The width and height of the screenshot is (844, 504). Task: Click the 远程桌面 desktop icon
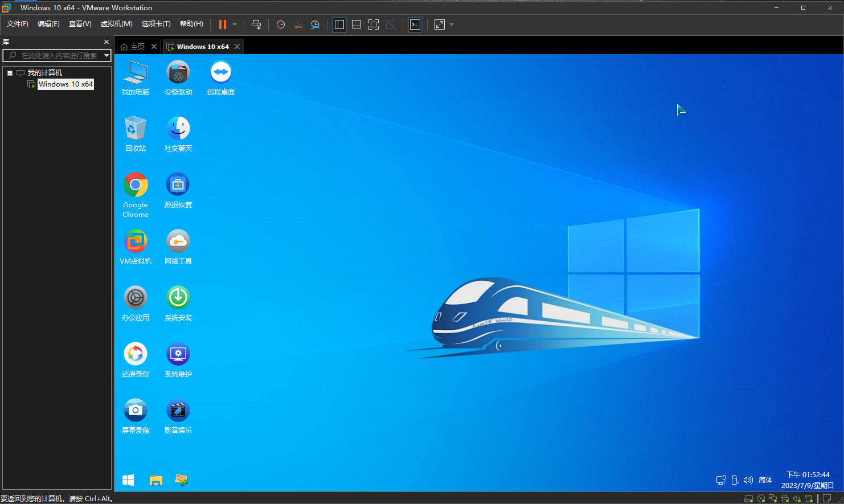click(221, 79)
